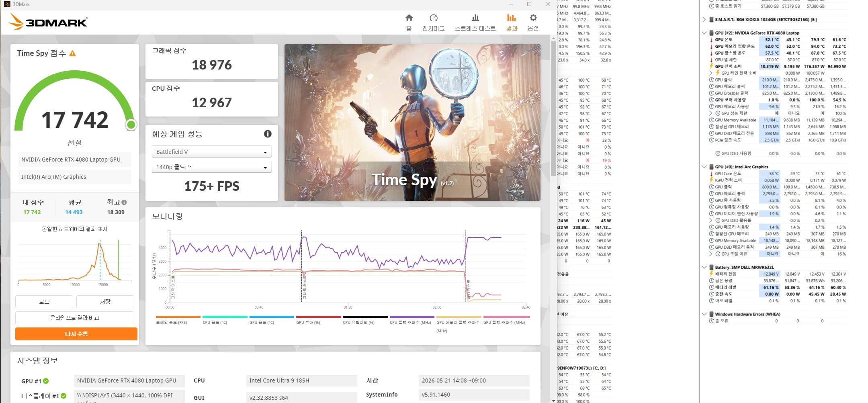The height and width of the screenshot is (403, 868).
Task: Expand the GPU D3D 활용률 sub-row
Action: point(710,221)
